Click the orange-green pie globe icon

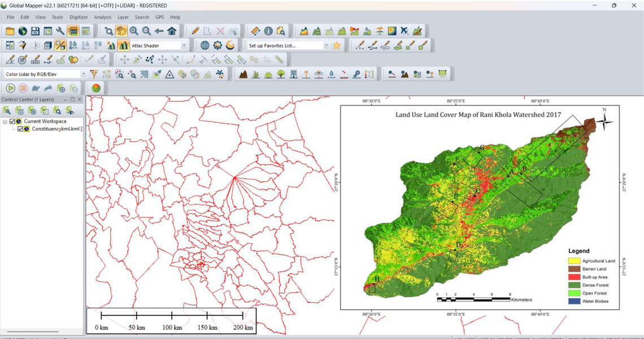(96, 88)
